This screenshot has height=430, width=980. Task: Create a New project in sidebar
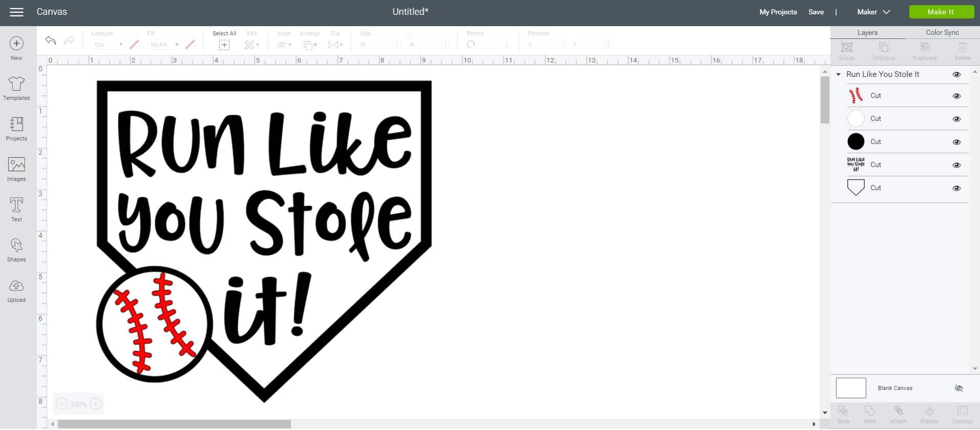click(x=16, y=49)
